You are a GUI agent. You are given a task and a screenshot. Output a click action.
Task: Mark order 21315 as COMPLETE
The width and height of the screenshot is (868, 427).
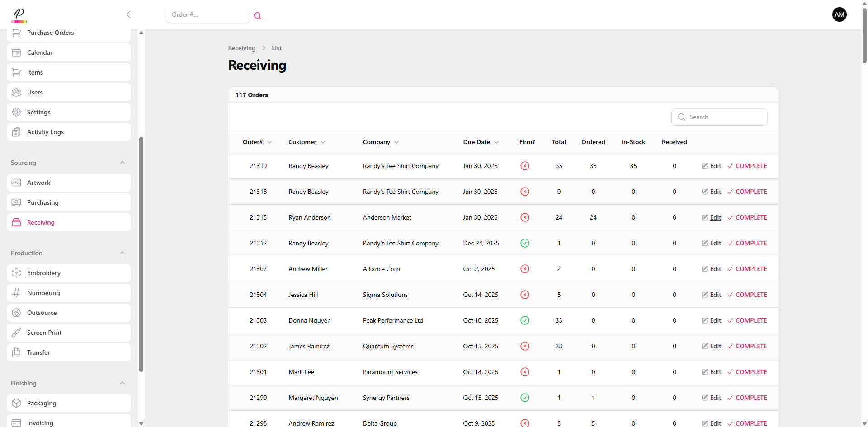pos(747,217)
